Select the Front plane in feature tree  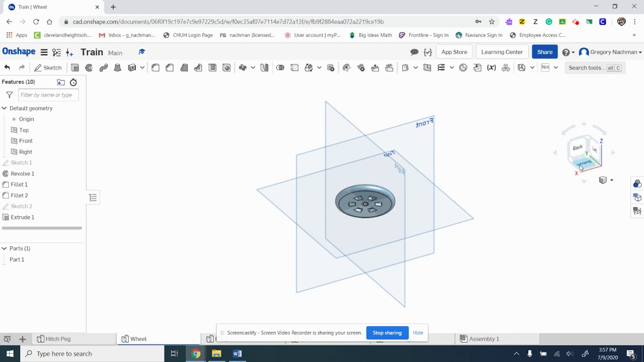pyautogui.click(x=26, y=141)
